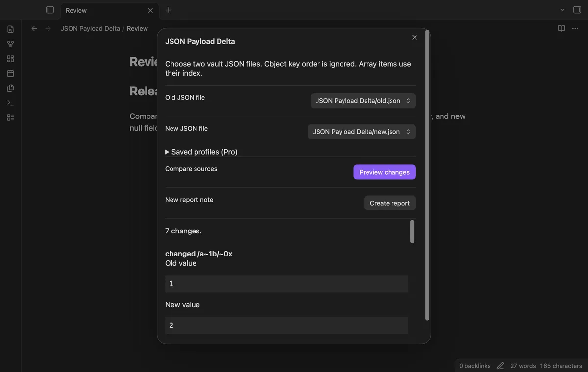This screenshot has height=372, width=588.
Task: Click the "New report note" label
Action: point(189,200)
